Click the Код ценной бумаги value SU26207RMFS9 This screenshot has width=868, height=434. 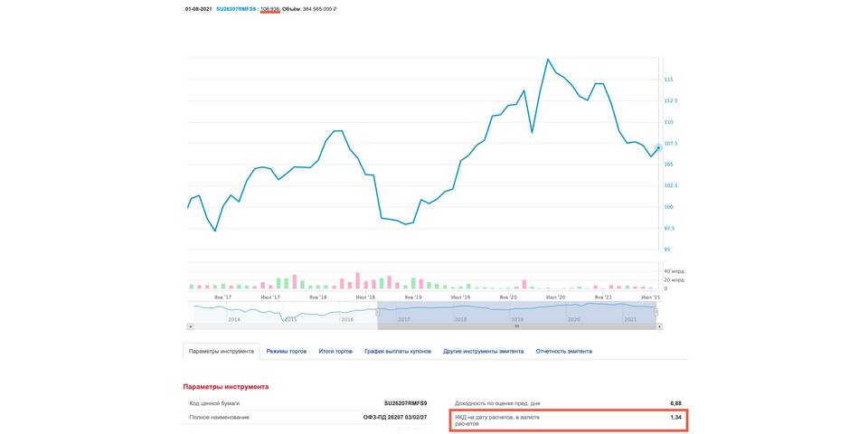pyautogui.click(x=405, y=402)
